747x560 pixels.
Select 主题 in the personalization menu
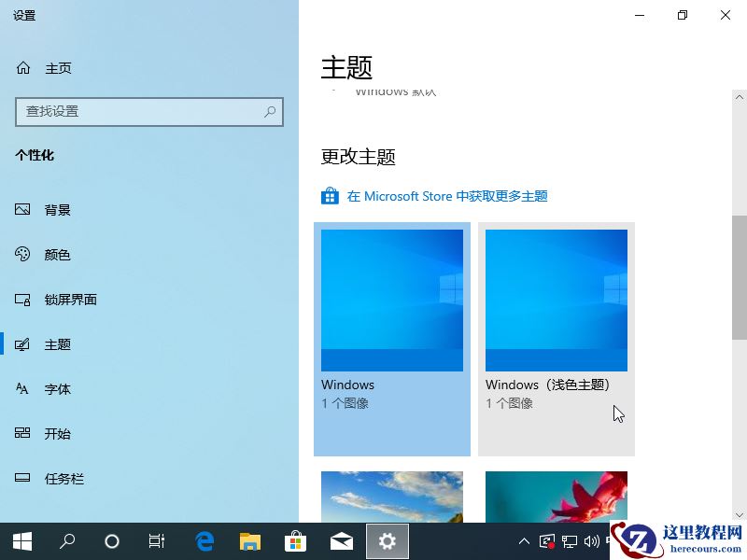pos(58,343)
